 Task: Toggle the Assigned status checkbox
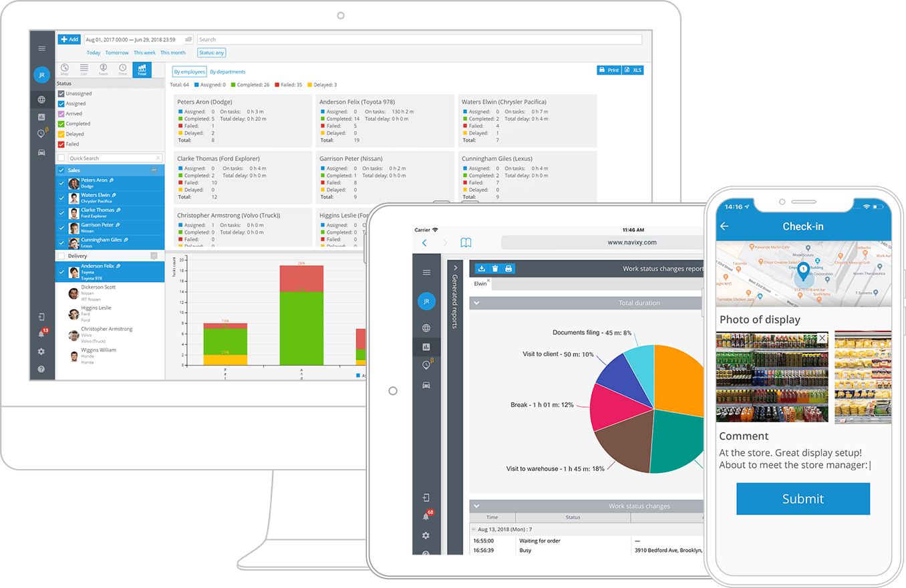click(x=61, y=104)
